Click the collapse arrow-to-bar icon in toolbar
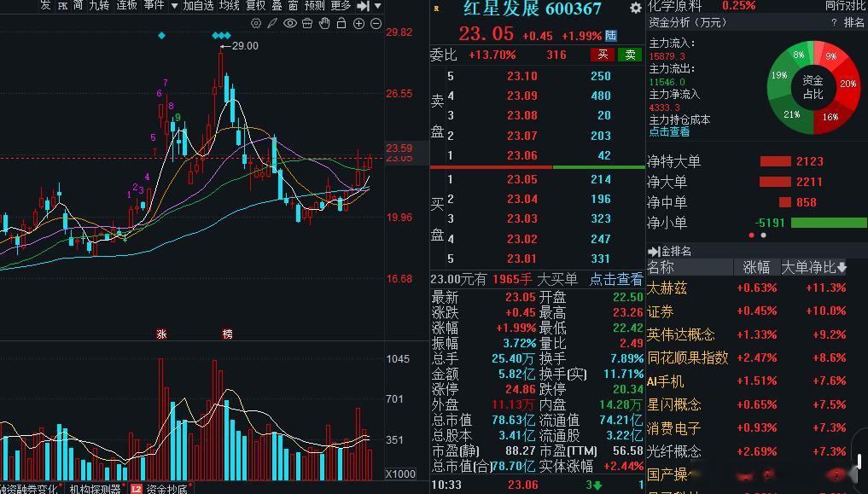 pos(363,5)
